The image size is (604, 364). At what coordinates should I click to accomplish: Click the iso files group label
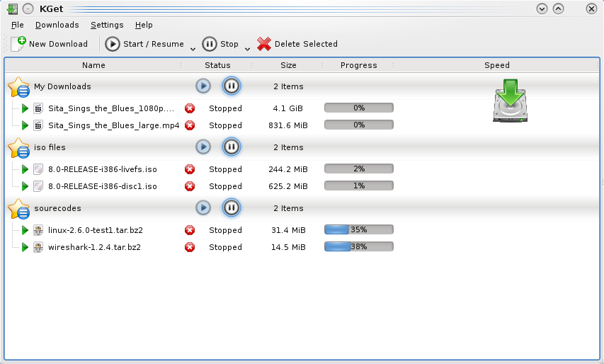50,147
